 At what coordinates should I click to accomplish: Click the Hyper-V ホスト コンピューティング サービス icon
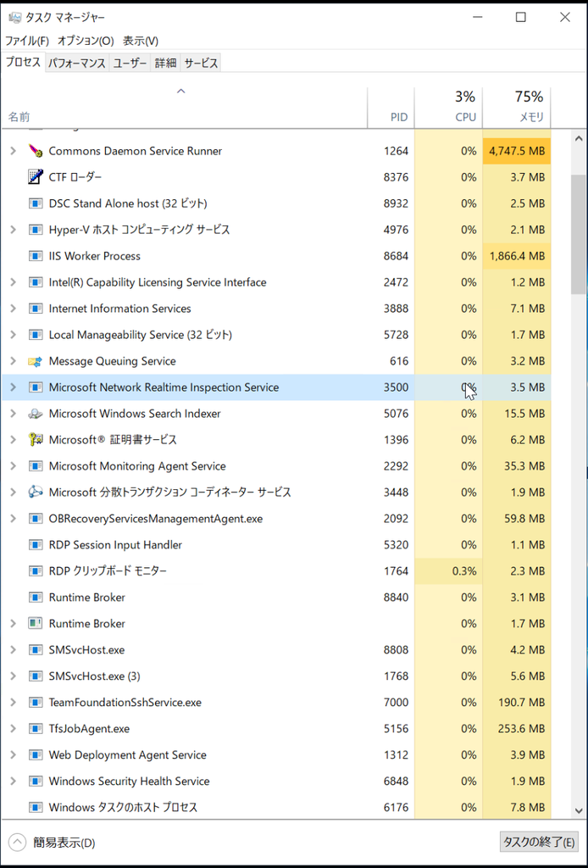36,230
